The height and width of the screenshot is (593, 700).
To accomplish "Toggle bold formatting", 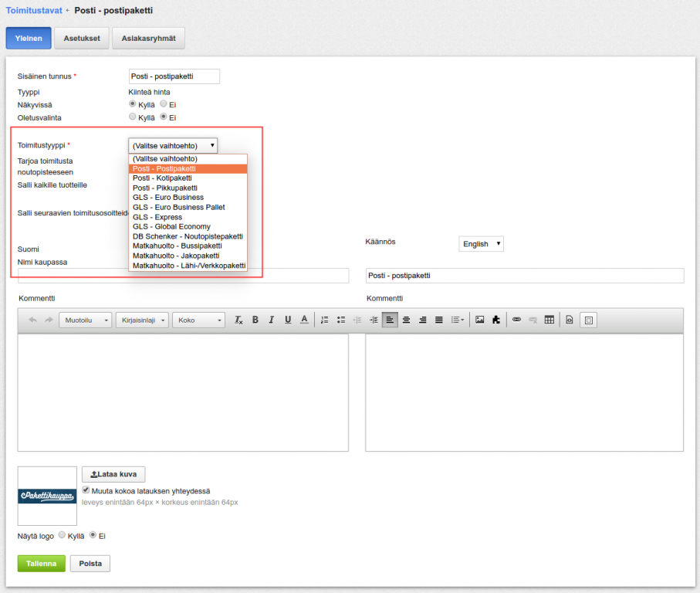I will (255, 320).
